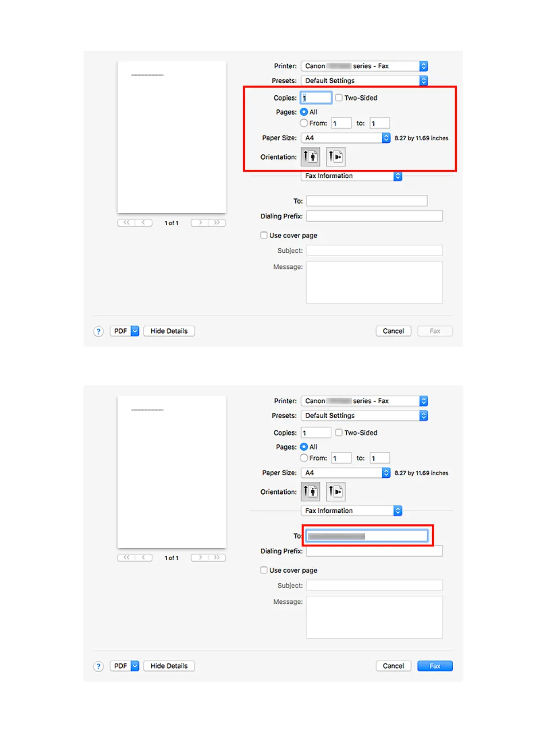Go to first page in top dialog preview

tap(126, 223)
